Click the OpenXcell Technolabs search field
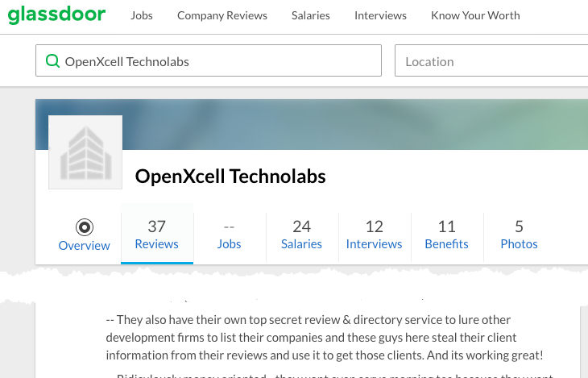This screenshot has height=378, width=588. pos(217,61)
